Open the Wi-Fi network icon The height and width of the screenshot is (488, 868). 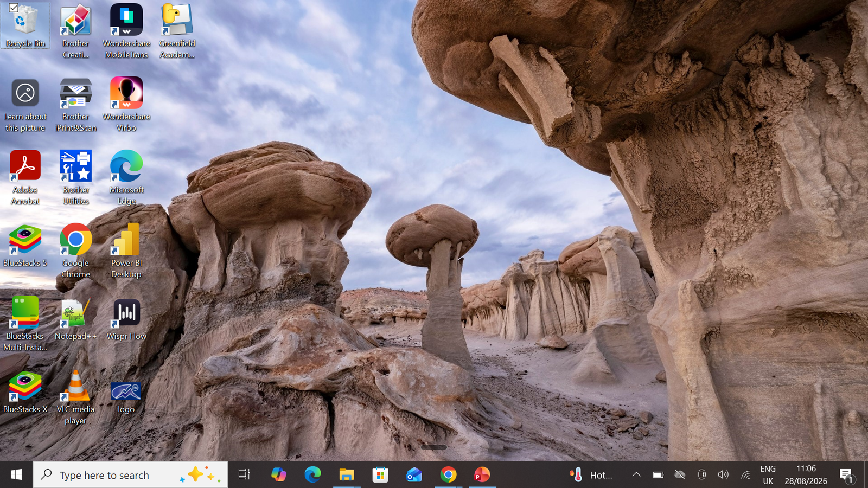pyautogui.click(x=745, y=475)
